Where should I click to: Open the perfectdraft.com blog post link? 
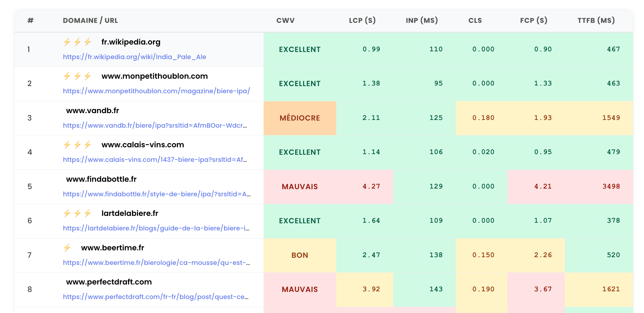pos(155,297)
